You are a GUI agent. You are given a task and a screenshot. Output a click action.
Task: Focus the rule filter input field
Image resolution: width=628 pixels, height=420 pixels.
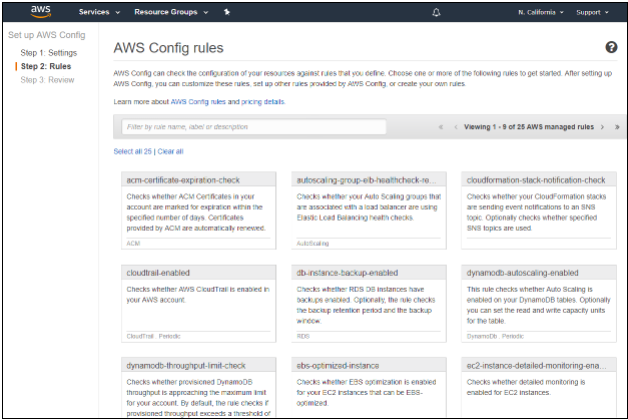coord(254,127)
